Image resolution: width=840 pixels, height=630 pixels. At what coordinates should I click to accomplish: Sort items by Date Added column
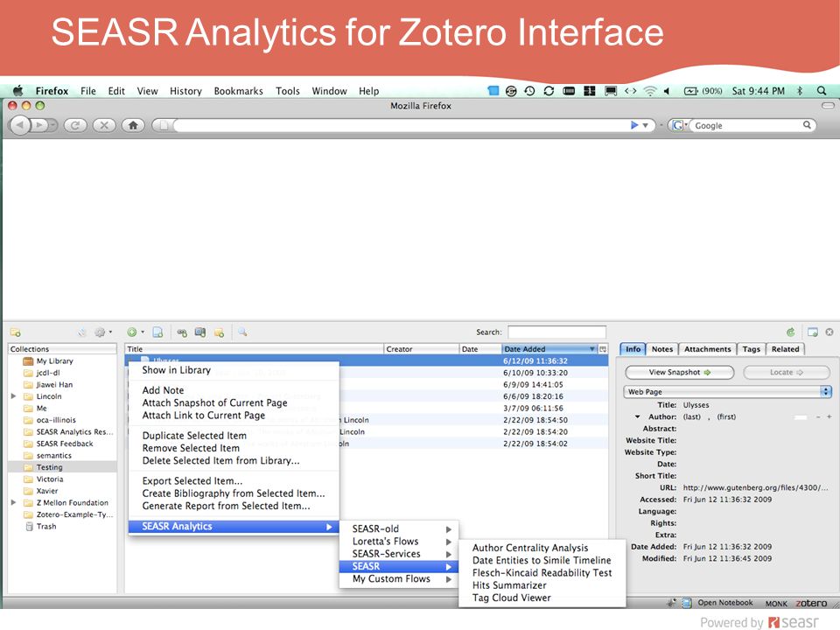[x=549, y=349]
